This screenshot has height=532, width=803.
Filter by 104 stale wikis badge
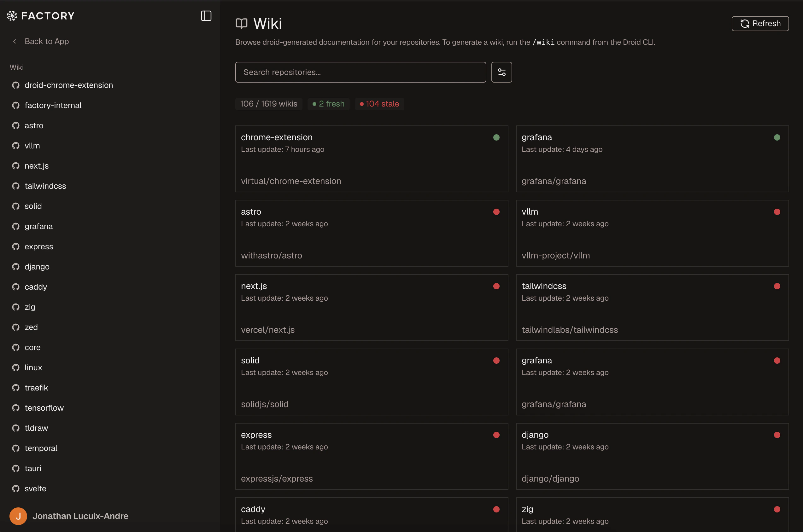(379, 104)
